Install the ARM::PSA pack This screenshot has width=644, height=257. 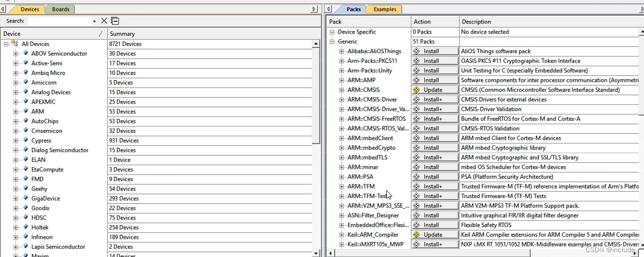435,177
